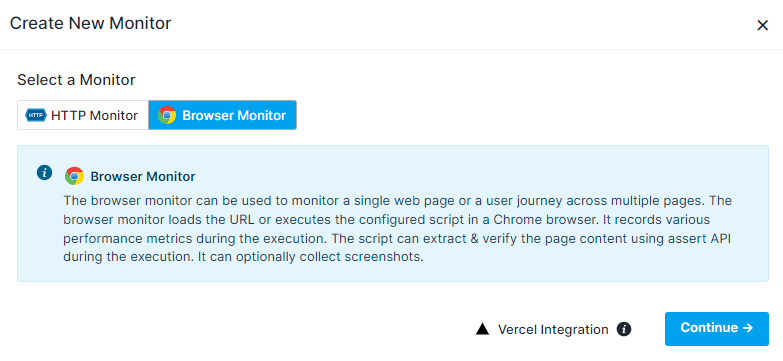Click the Browser Monitor heading in the info panel
The image size is (783, 361).
coord(143,176)
